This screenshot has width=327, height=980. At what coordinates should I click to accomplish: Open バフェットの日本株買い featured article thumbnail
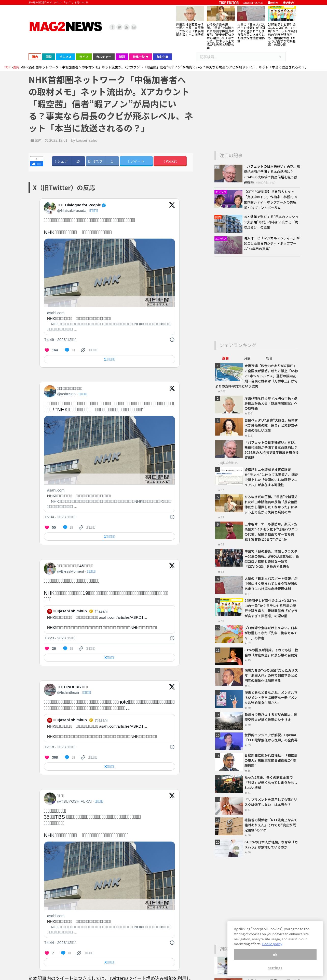pos(228,174)
